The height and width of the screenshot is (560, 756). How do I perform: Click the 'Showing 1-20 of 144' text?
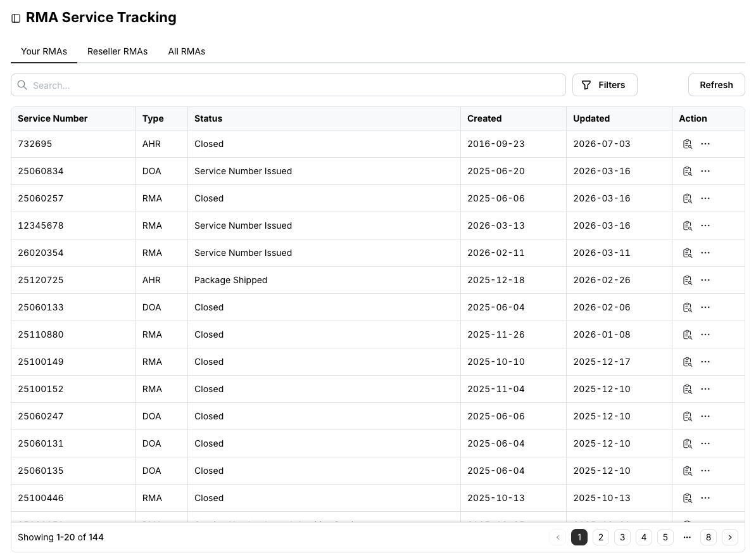(61, 537)
